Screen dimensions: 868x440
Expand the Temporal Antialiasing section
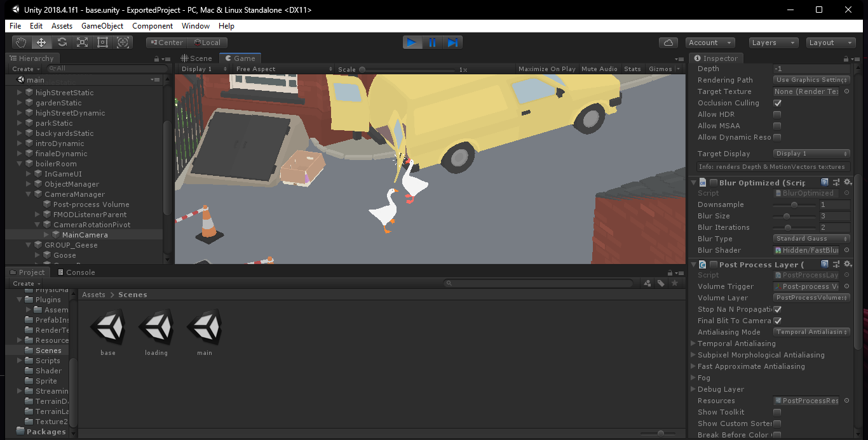693,343
